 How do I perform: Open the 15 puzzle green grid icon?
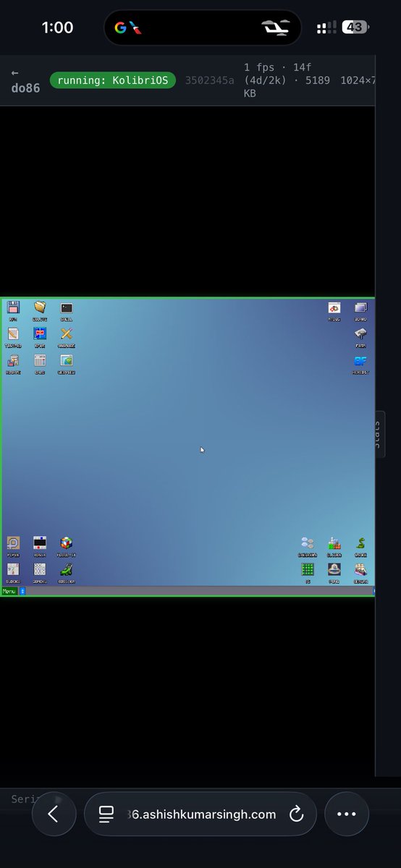point(308,569)
